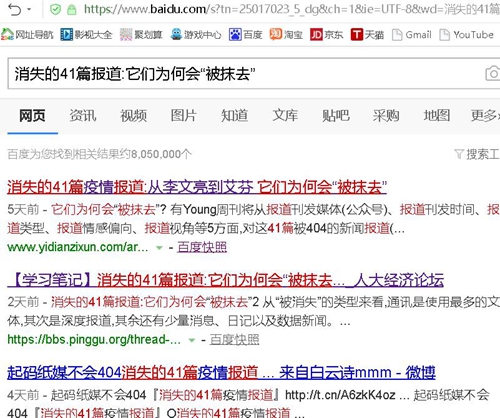Image resolution: width=500 pixels, height=418 pixels.
Task: Open 聚划算 bookmark
Action: tap(141, 34)
